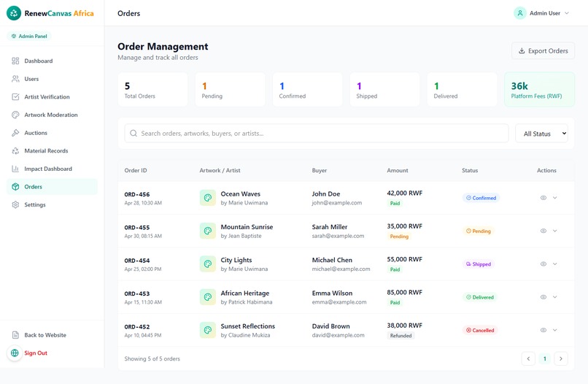
Task: Click the Pending orders stat card
Action: (231, 89)
